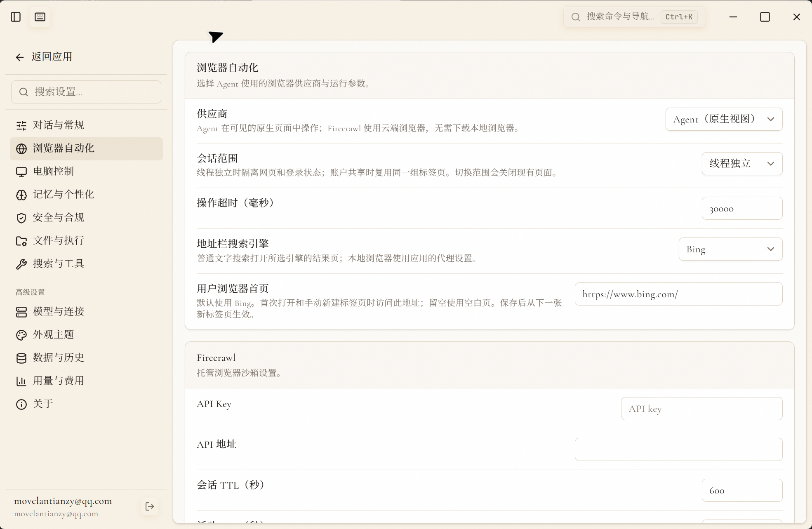This screenshot has width=812, height=529.
Task: Select the 外观主题 menu entry
Action: tap(86, 335)
